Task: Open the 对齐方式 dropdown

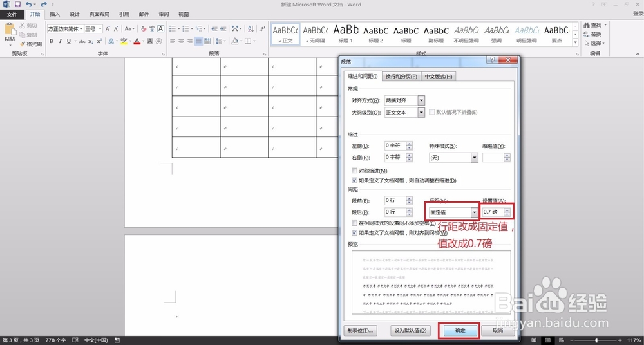Action: (x=421, y=100)
